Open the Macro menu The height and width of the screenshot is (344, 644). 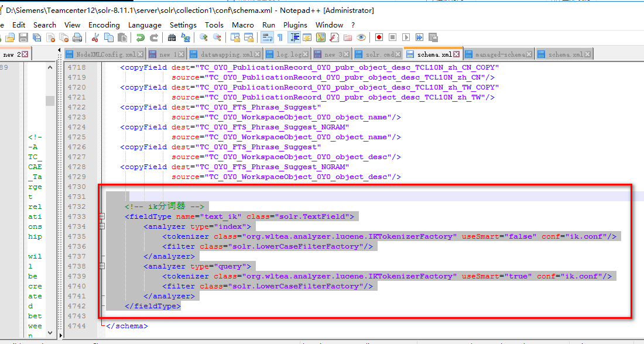pos(243,25)
